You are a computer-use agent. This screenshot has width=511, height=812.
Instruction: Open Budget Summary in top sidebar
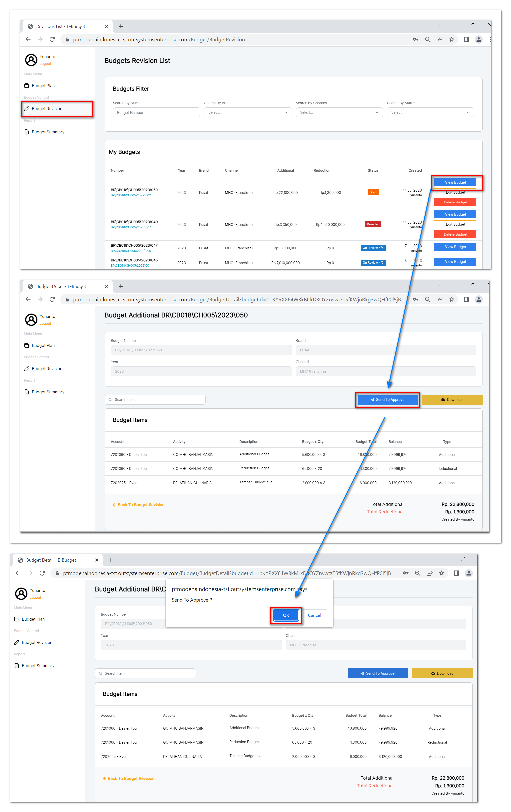click(48, 132)
